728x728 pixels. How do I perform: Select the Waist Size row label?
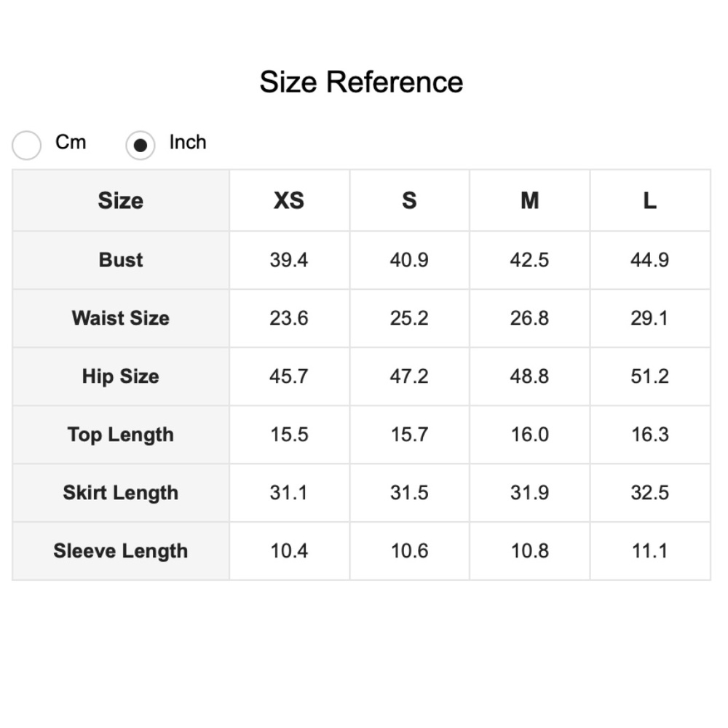pos(121,318)
